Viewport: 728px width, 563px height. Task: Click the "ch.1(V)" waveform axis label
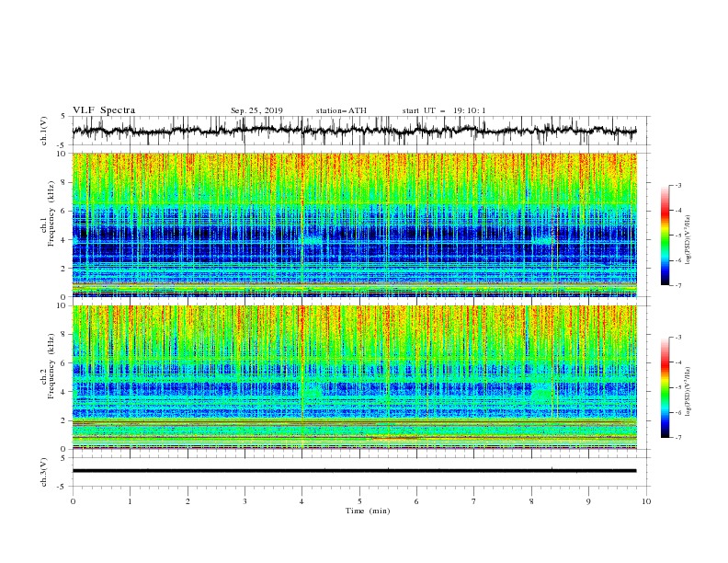coord(44,131)
